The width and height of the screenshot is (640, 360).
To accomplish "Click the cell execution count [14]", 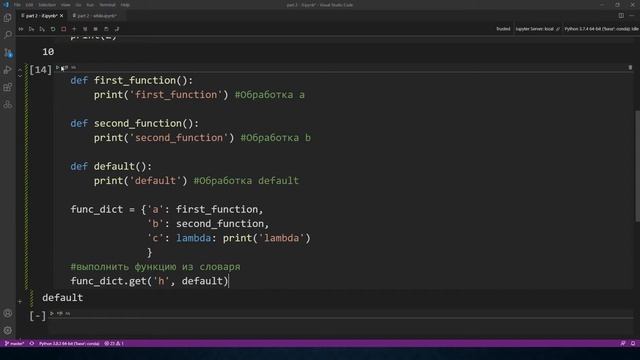I will pos(40,70).
